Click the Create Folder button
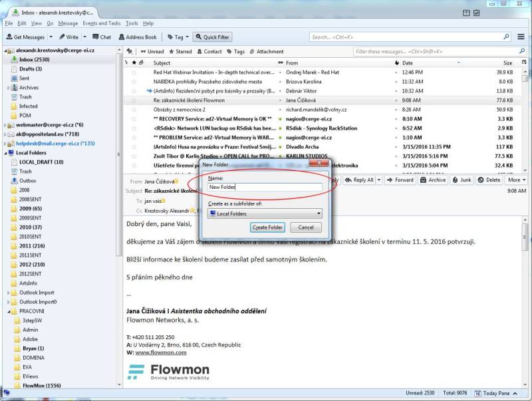This screenshot has width=532, height=401. pos(267,227)
